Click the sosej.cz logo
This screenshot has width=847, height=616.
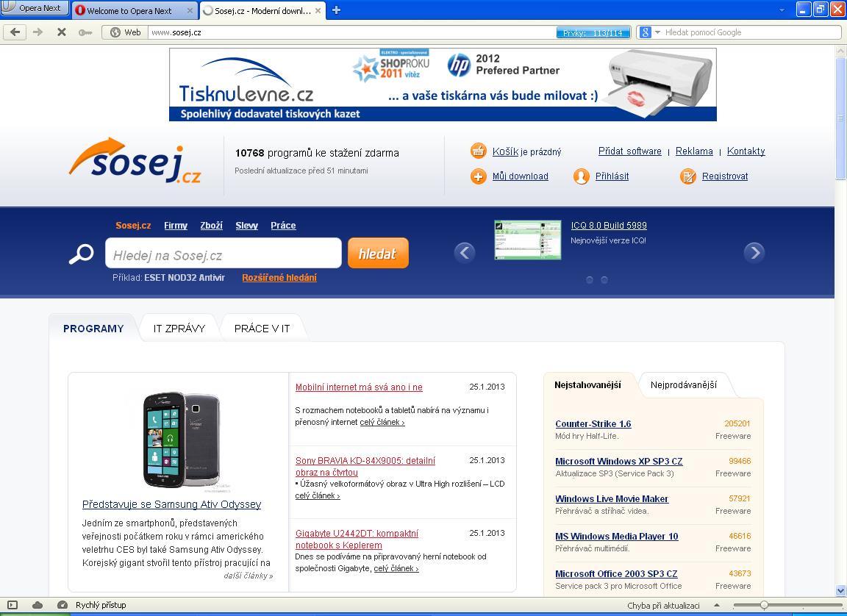(135, 160)
